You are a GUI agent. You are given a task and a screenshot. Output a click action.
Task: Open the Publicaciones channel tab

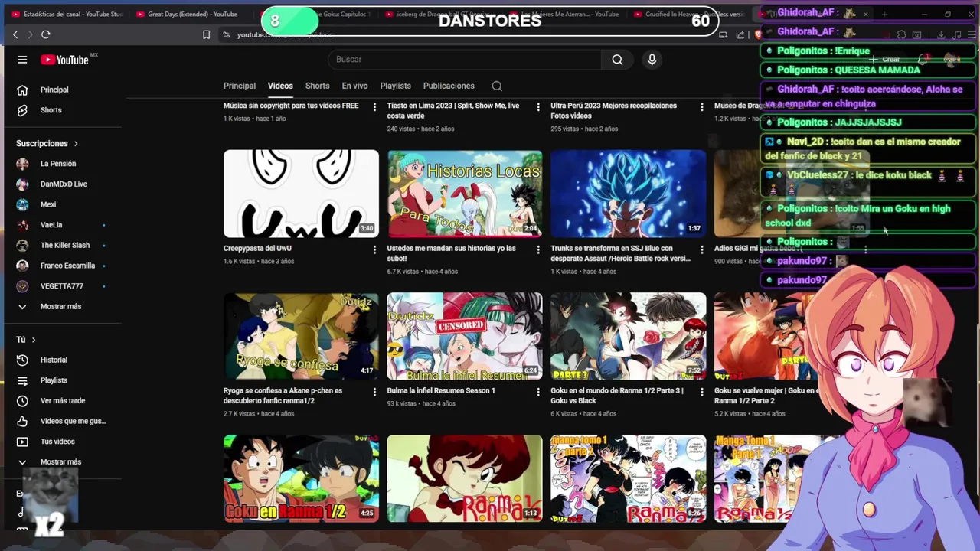point(449,86)
